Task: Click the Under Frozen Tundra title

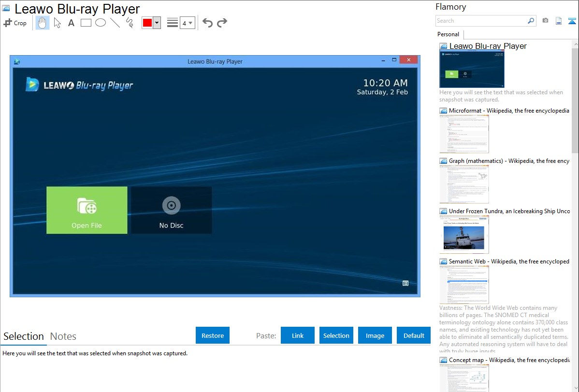Action: click(x=509, y=211)
